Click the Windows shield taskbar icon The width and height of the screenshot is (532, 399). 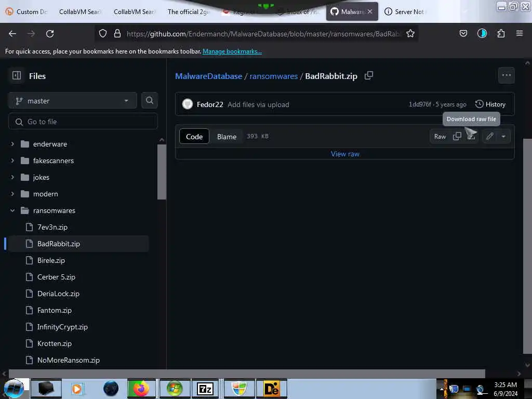click(239, 389)
